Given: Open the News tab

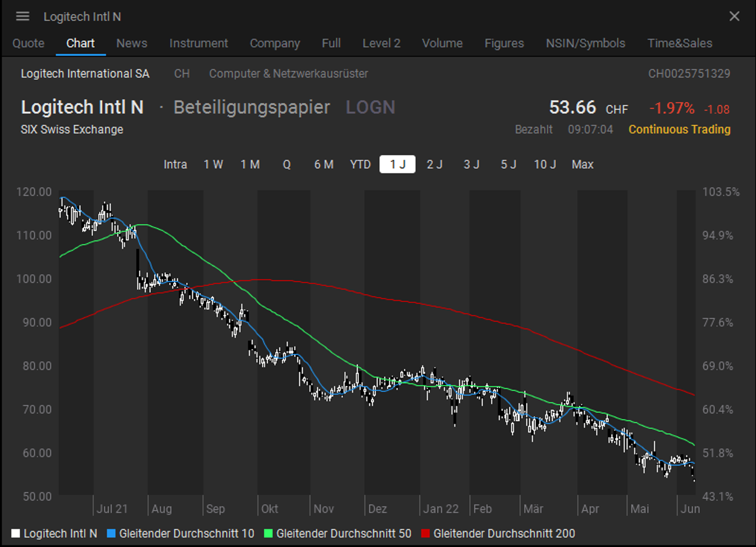Looking at the screenshot, I should [132, 43].
